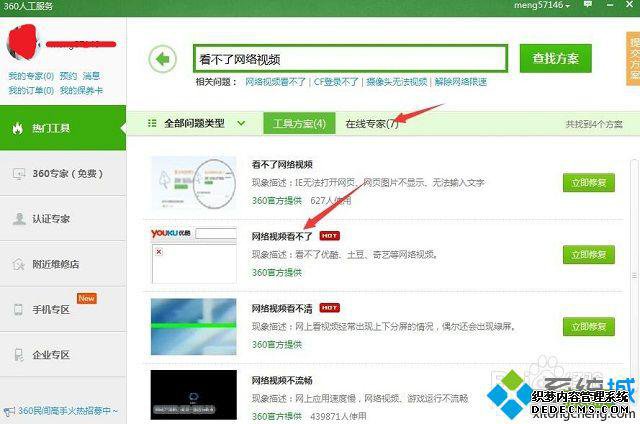Open the 摄像头无法视频 related question link
Screen dimensions: 640x424
397,82
